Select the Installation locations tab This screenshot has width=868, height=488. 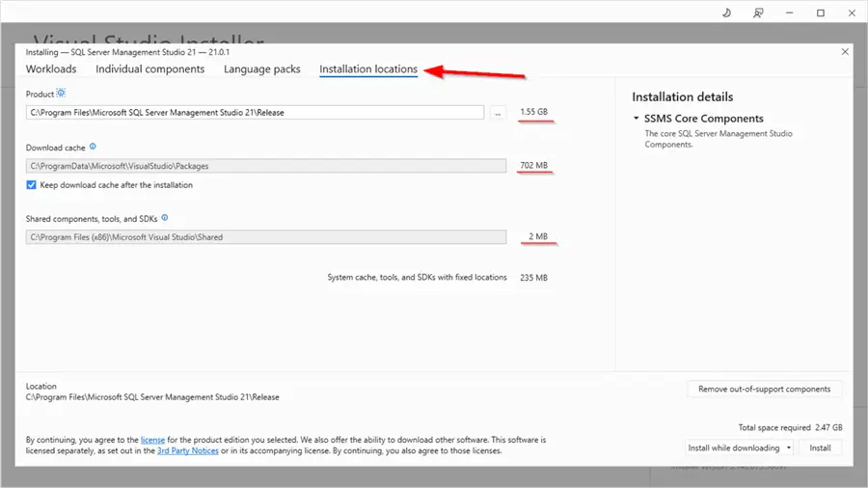(368, 69)
